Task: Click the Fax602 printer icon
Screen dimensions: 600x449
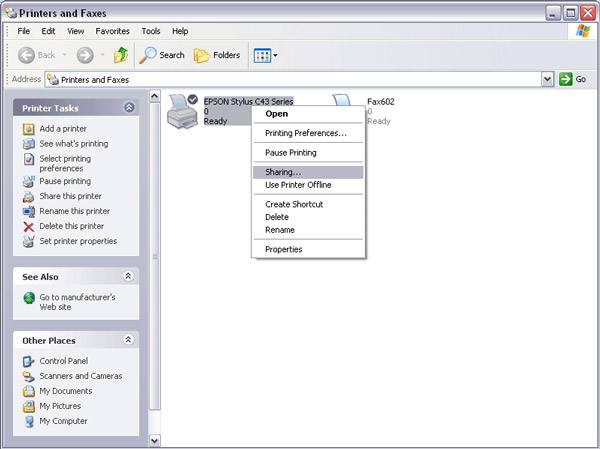Action: click(345, 108)
